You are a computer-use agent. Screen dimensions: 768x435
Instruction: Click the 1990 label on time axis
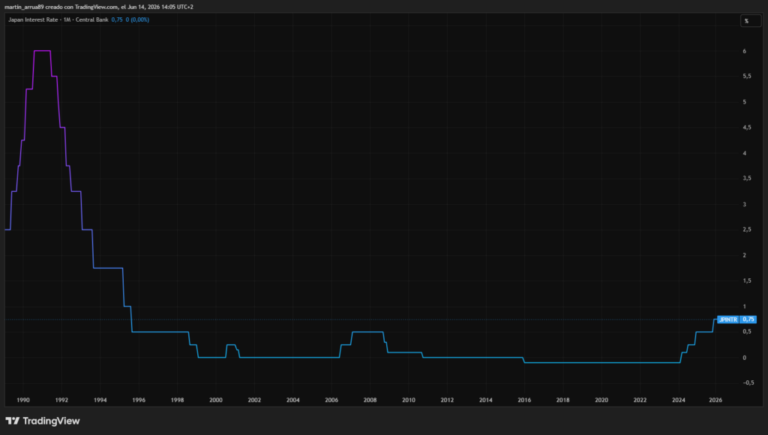pyautogui.click(x=23, y=400)
